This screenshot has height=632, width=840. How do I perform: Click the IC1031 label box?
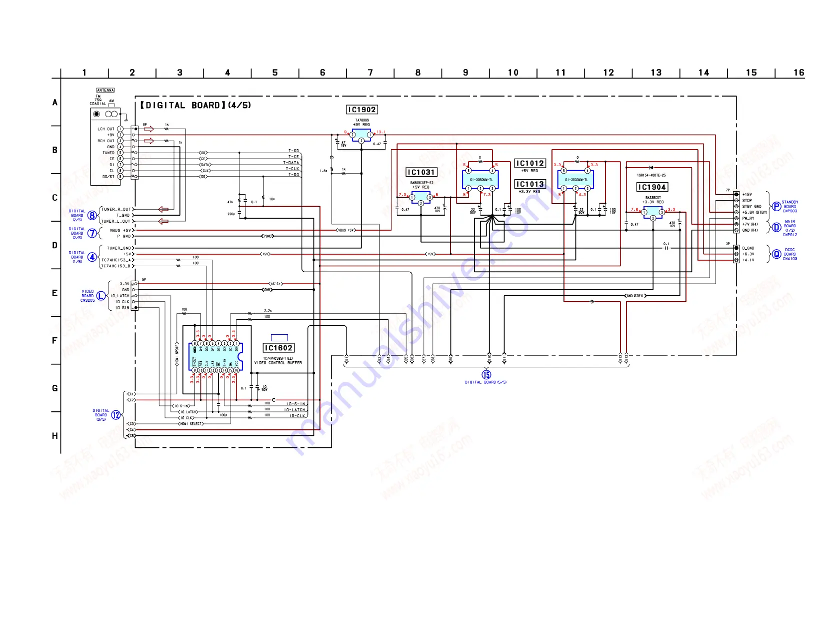pos(421,172)
